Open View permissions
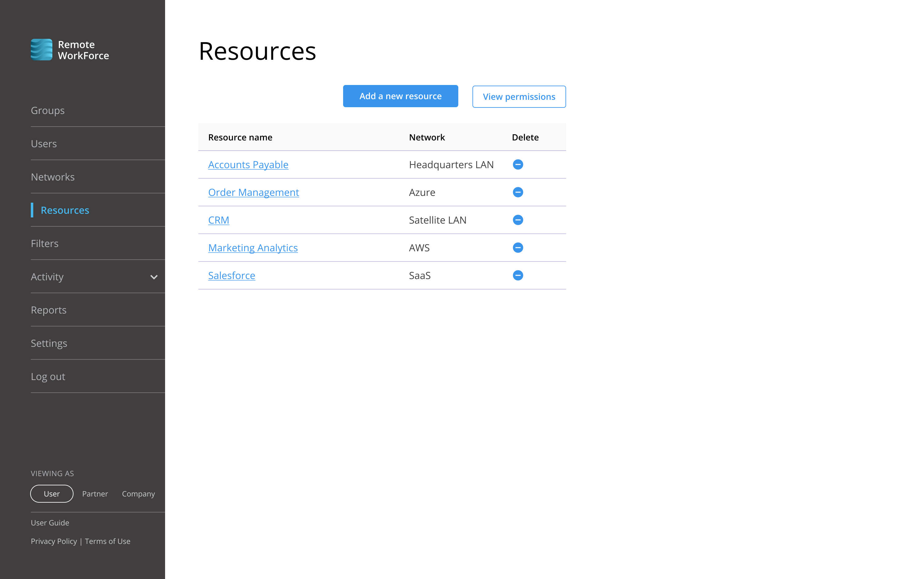This screenshot has width=924, height=579. [518, 96]
